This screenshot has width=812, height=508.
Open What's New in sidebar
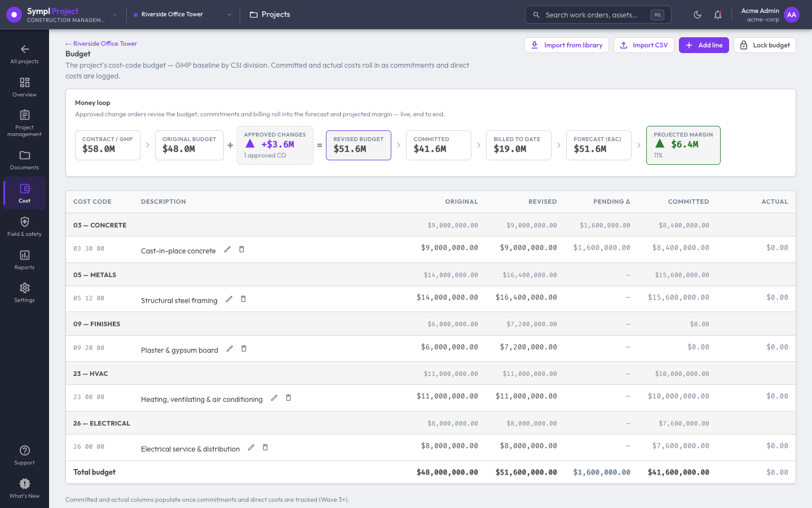(x=24, y=488)
